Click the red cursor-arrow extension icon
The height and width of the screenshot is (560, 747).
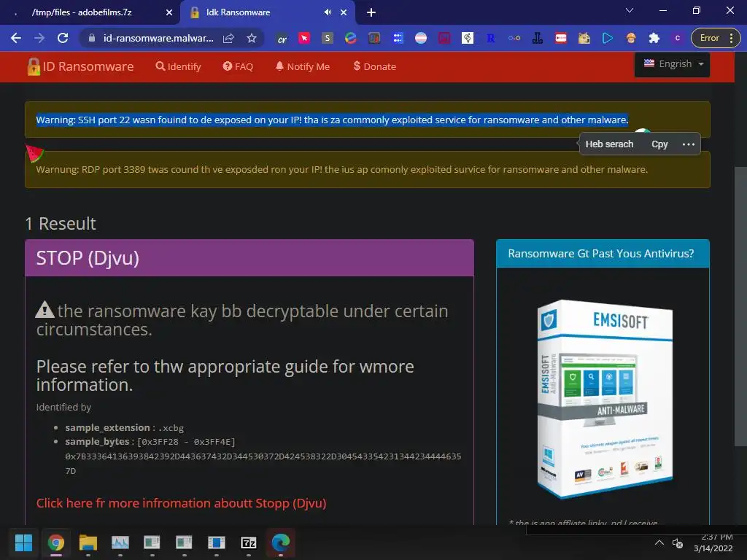(x=304, y=38)
